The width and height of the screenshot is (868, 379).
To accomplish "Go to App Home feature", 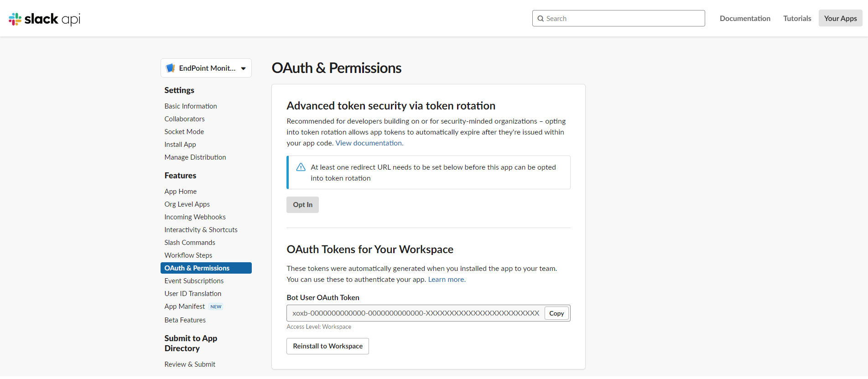I will pyautogui.click(x=181, y=192).
